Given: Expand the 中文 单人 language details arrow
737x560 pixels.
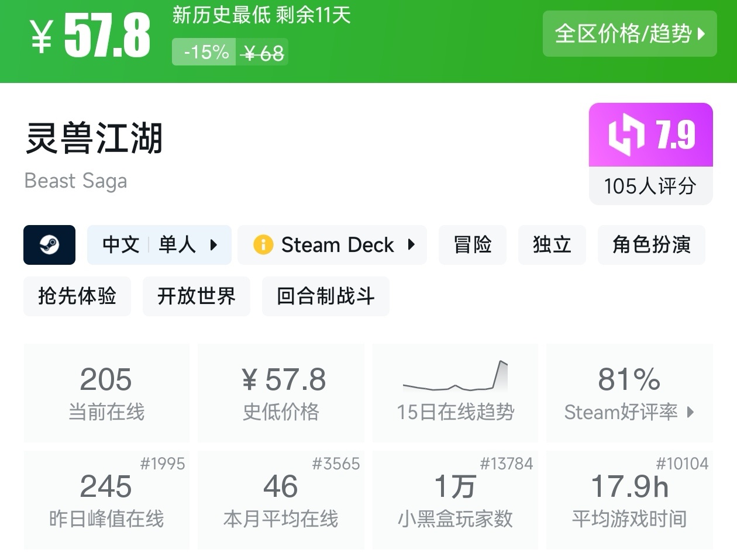Looking at the screenshot, I should click(x=213, y=245).
